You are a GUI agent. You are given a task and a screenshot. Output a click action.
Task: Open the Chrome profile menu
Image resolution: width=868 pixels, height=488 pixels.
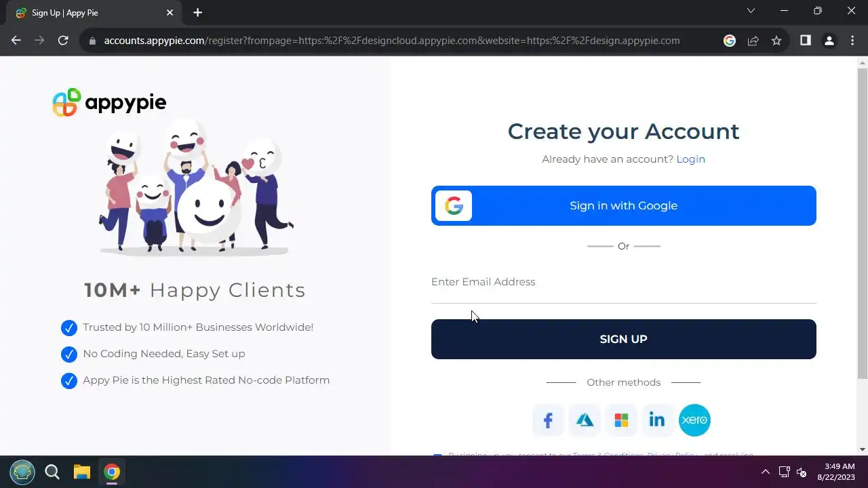pos(829,41)
